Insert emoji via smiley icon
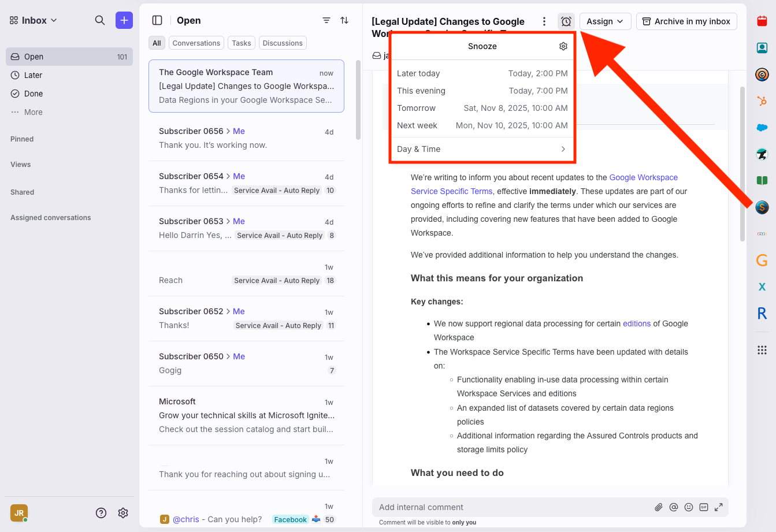776x532 pixels. 688,507
